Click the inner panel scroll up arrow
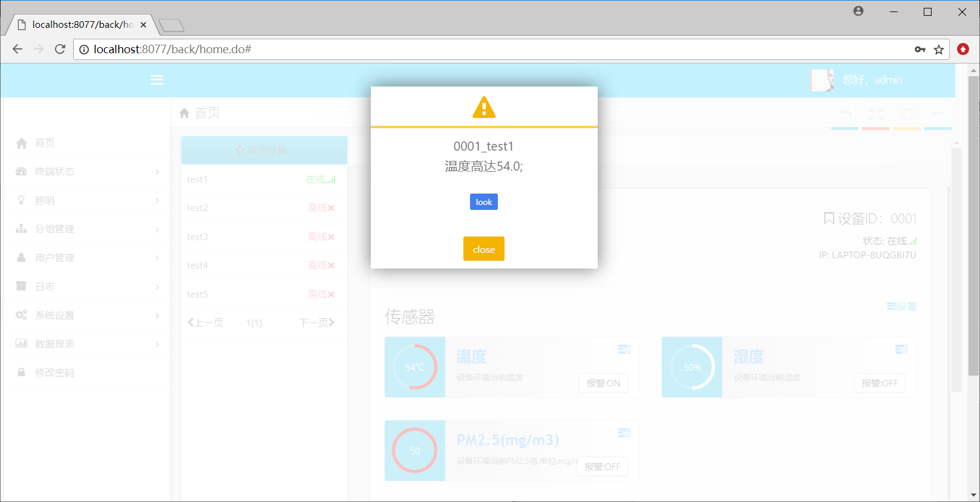 (956, 143)
